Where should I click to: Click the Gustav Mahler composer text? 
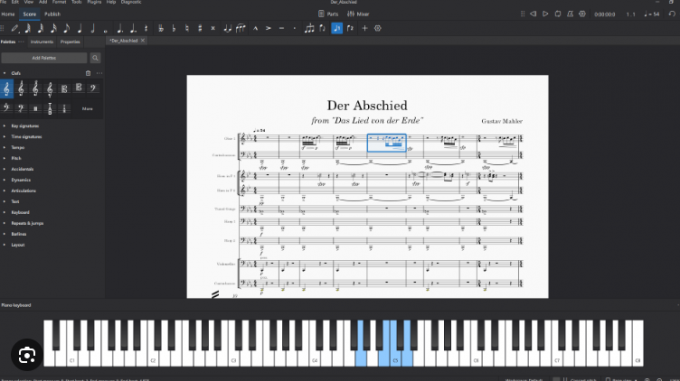(502, 121)
